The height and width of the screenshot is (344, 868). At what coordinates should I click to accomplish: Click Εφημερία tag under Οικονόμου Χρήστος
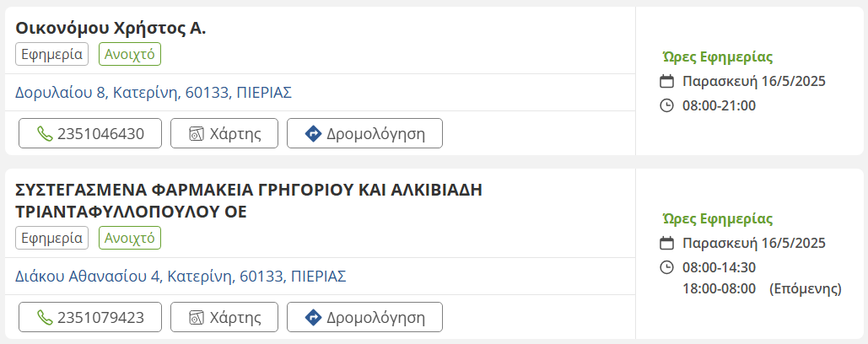coord(51,54)
